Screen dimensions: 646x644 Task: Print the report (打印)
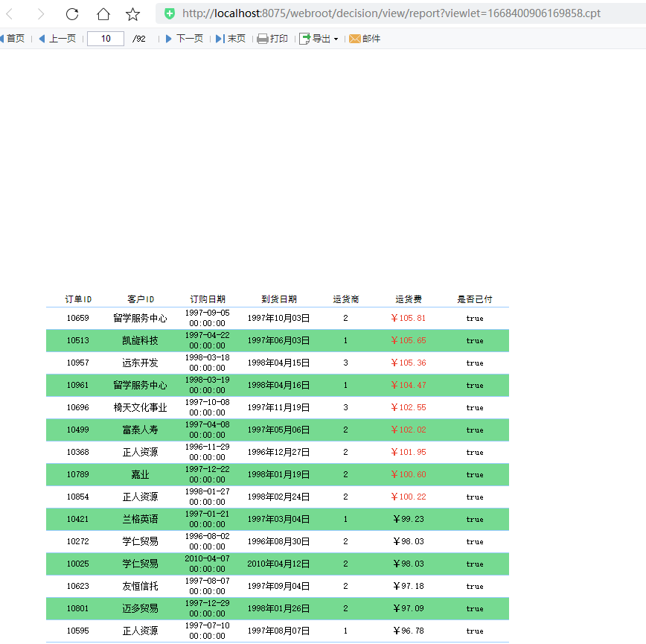point(272,39)
